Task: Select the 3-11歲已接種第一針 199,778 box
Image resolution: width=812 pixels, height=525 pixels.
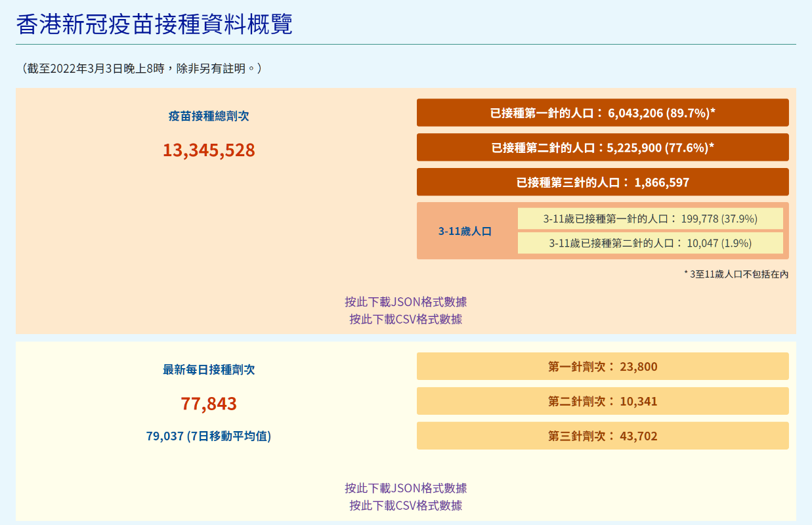Action: pyautogui.click(x=650, y=219)
